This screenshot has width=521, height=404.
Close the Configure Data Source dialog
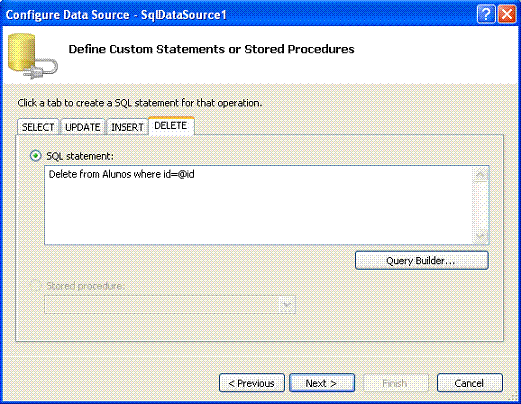[507, 14]
